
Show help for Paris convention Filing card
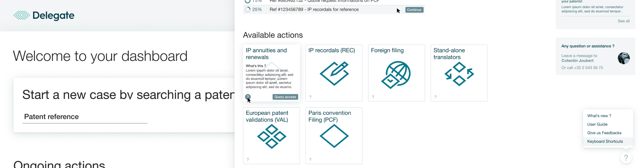[310, 159]
